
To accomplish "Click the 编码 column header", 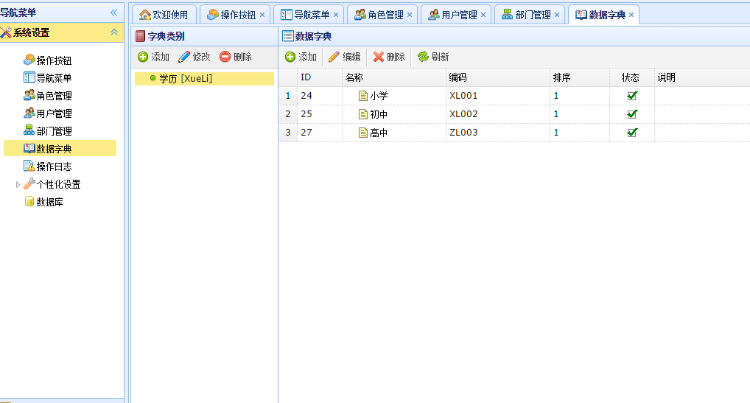I will (498, 77).
